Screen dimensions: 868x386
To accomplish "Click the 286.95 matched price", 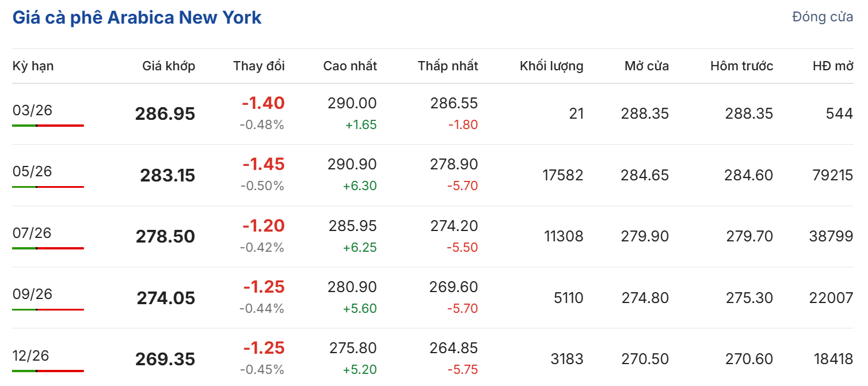I will pos(165,114).
